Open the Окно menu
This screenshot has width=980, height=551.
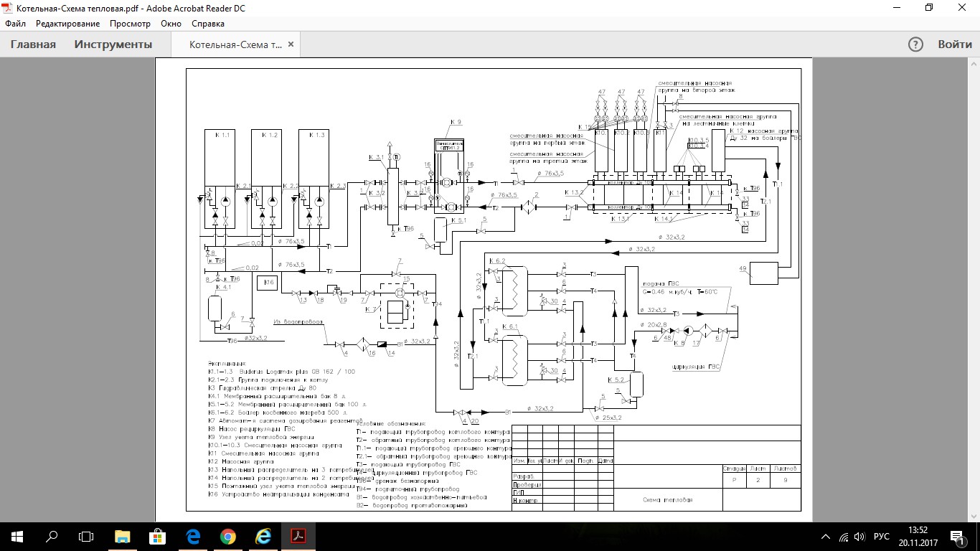171,24
